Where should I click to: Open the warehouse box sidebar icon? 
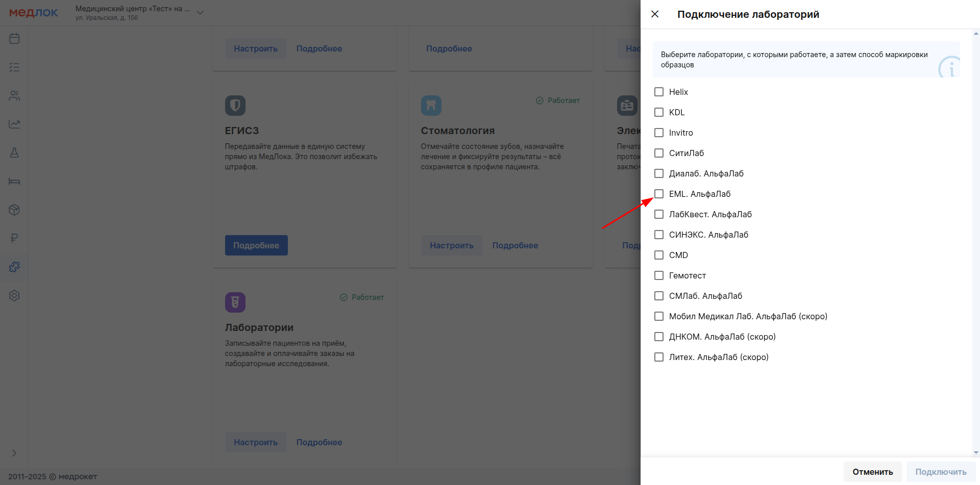click(x=14, y=210)
